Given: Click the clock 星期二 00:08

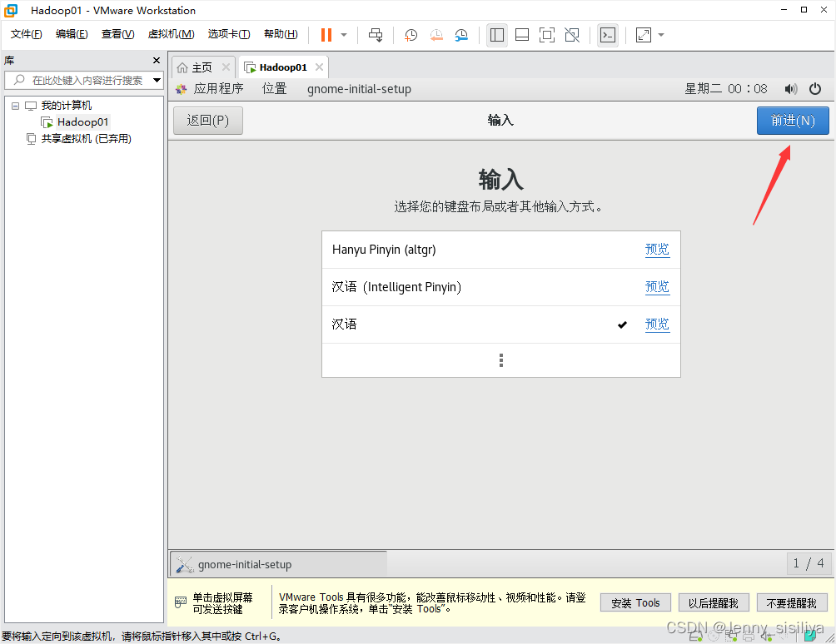Looking at the screenshot, I should (725, 89).
